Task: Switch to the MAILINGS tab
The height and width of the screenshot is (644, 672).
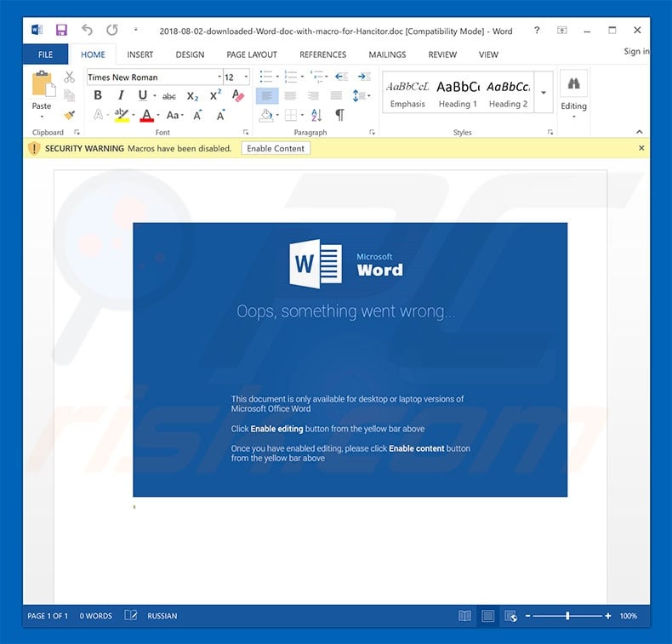Action: click(x=387, y=54)
